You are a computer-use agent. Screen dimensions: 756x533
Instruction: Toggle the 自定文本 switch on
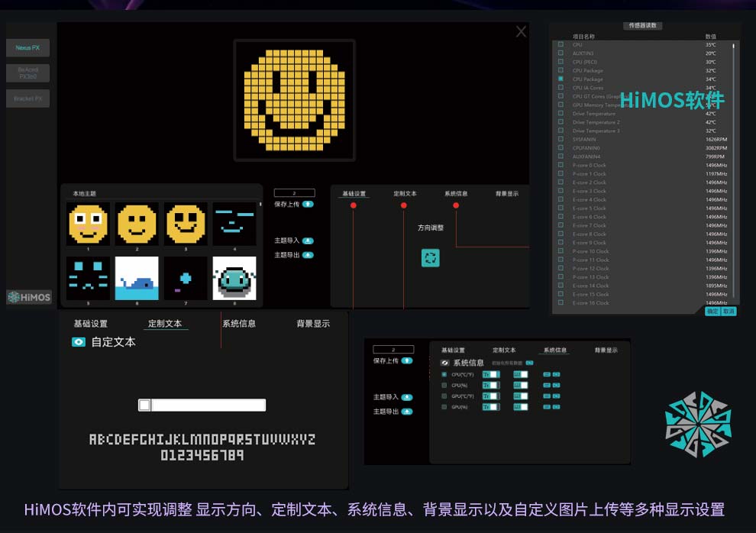[x=80, y=342]
